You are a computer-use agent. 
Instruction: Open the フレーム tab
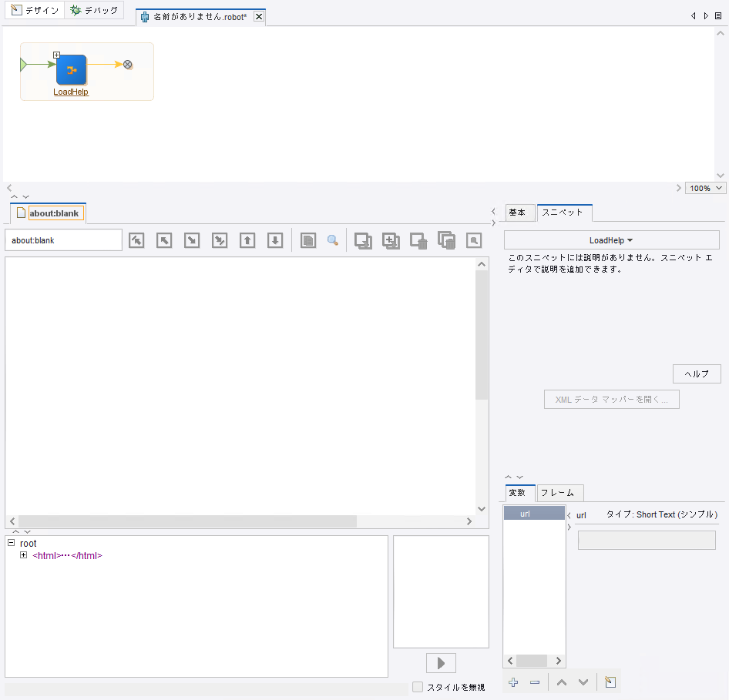pyautogui.click(x=560, y=493)
